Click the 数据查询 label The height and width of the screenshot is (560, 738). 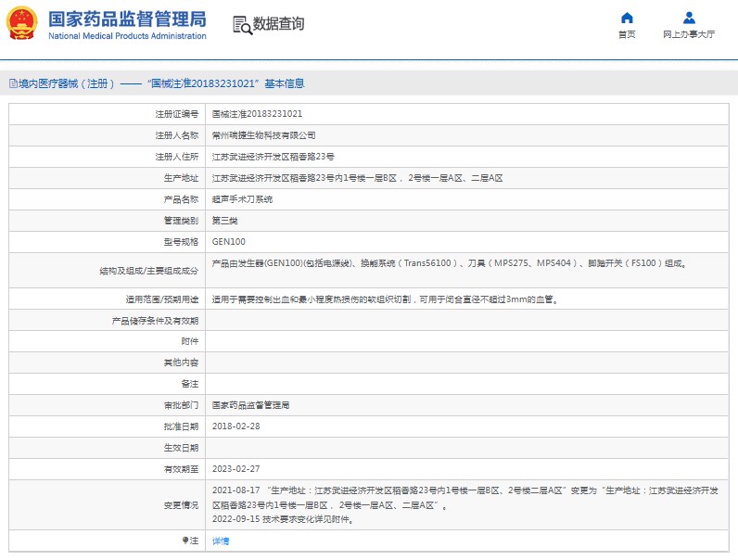[x=279, y=23]
